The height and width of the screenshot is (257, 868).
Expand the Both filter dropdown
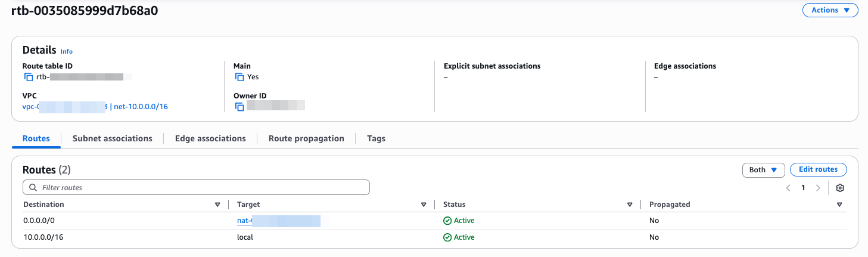coord(763,170)
